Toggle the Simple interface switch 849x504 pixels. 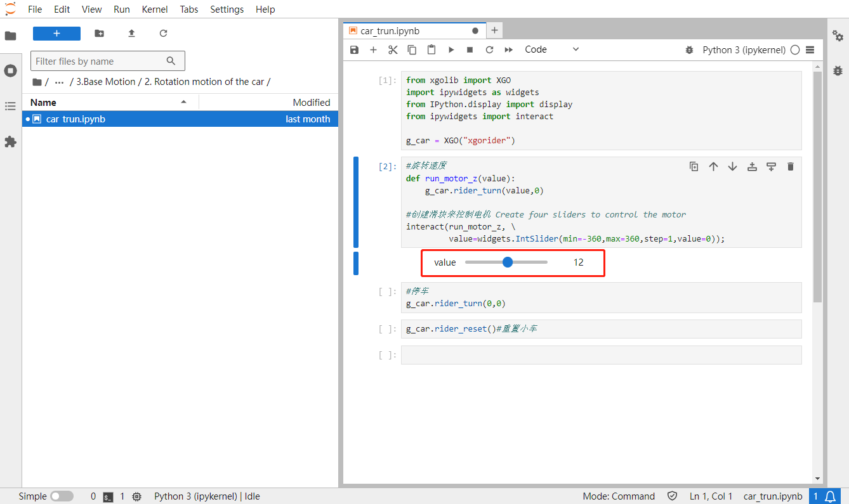point(62,496)
